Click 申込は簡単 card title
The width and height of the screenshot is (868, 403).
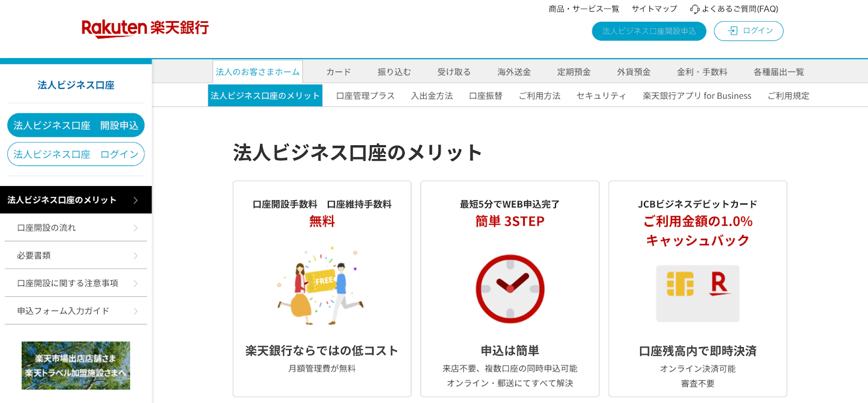(510, 350)
